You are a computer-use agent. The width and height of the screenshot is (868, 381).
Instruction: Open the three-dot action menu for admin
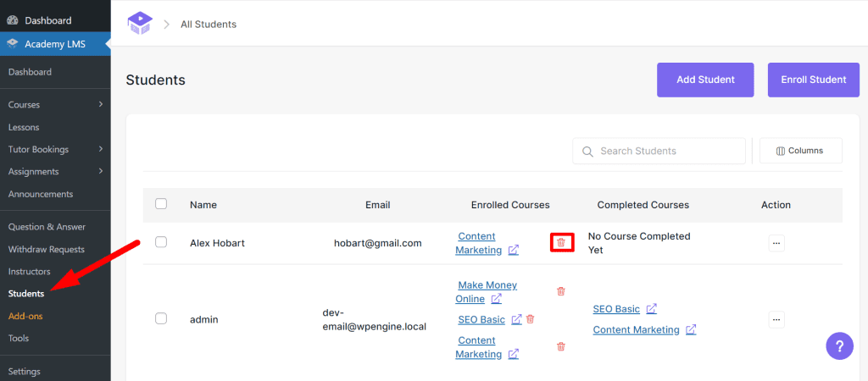pyautogui.click(x=776, y=319)
